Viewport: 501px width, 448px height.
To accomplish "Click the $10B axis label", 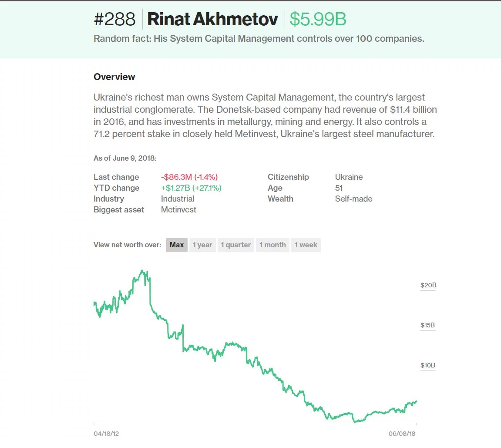I will pyautogui.click(x=427, y=365).
